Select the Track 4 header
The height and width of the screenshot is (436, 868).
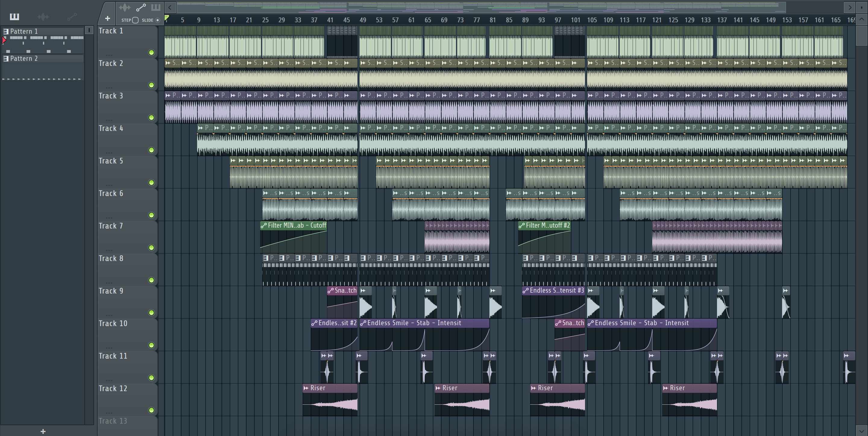click(127, 139)
